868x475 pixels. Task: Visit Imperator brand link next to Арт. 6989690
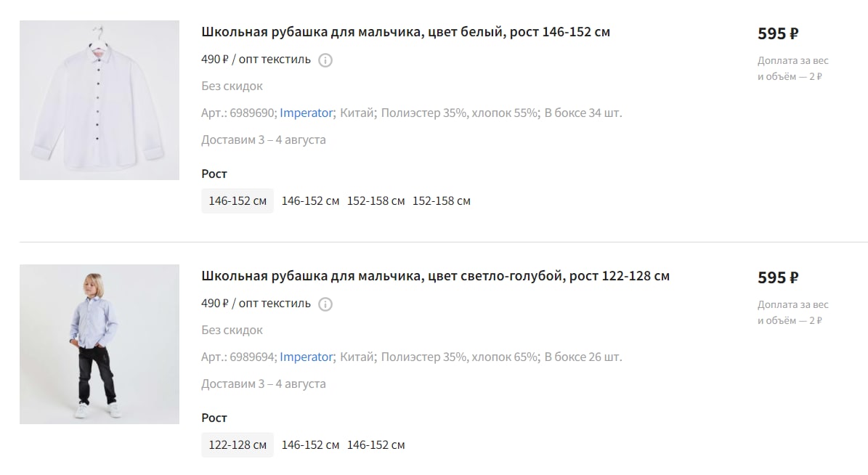(x=306, y=113)
